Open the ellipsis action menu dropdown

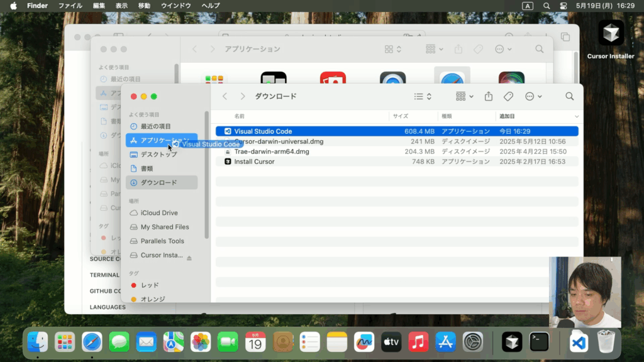(533, 96)
